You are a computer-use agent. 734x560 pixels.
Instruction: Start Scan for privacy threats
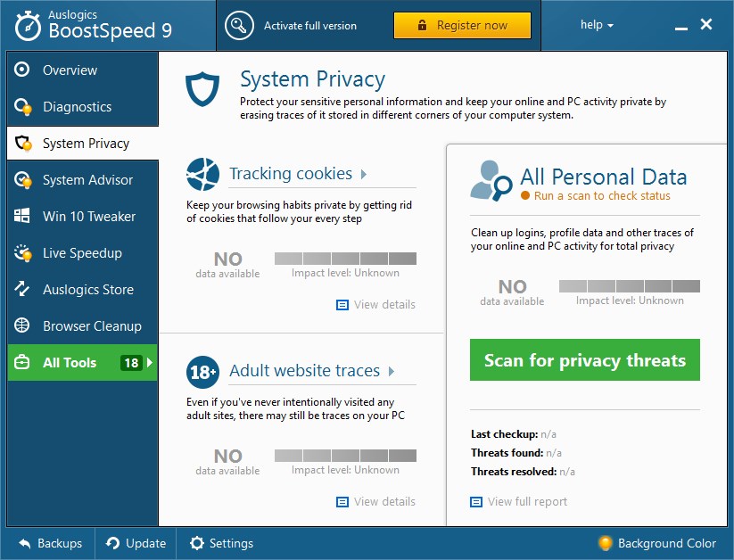(x=585, y=360)
